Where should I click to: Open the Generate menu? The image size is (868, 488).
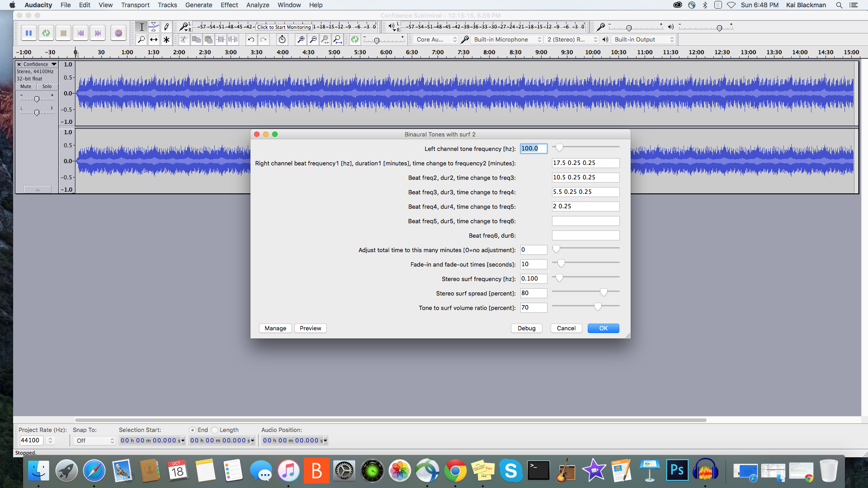(198, 5)
